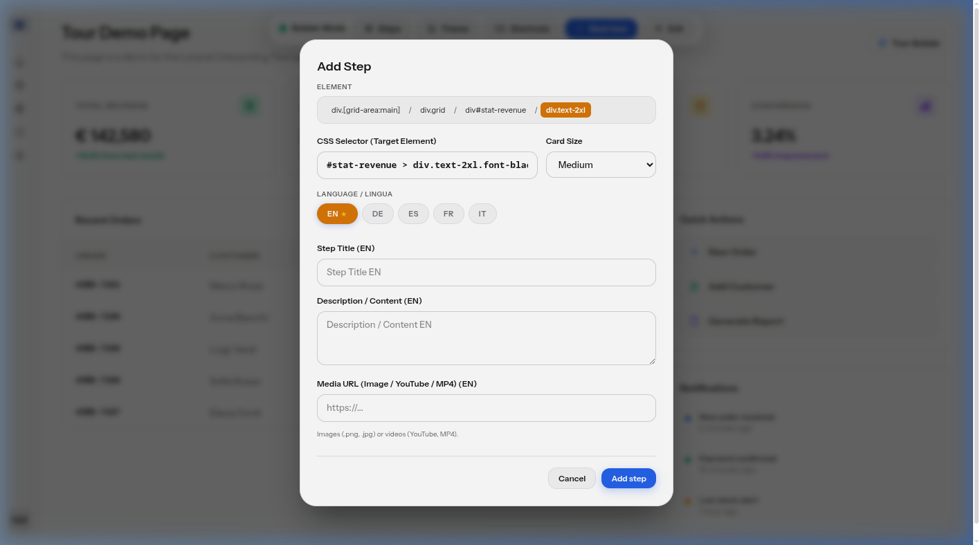Select the highlighted div.text-2xl breadcrumb element
Viewport: 980px width, 545px height.
tap(565, 110)
